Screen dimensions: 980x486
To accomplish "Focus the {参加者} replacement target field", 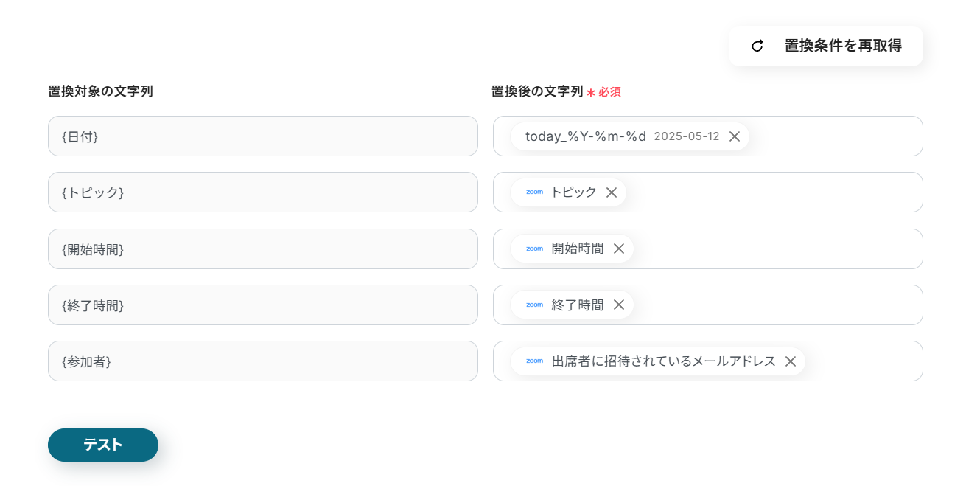I will pos(262,361).
